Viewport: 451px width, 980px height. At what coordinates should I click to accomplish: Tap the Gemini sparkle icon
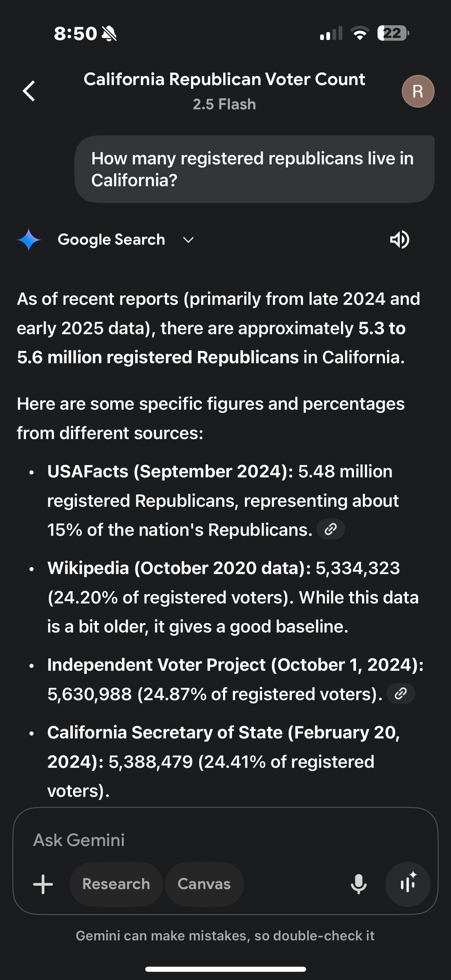coord(29,240)
